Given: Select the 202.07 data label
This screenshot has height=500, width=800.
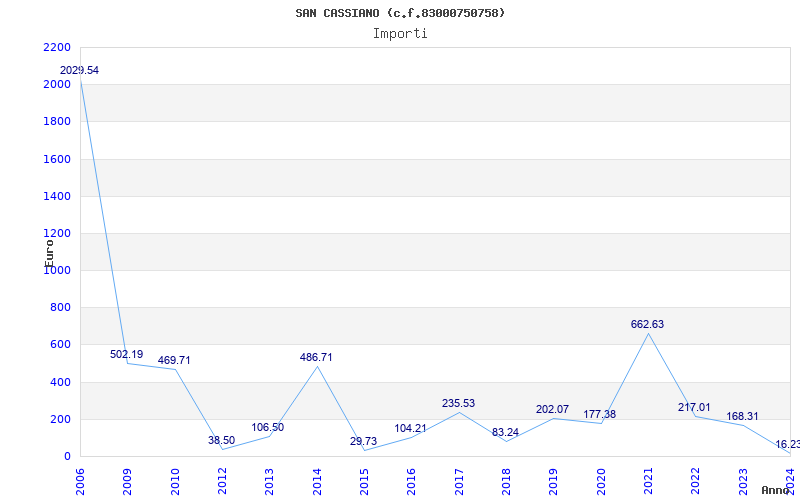Looking at the screenshot, I should coord(552,409).
